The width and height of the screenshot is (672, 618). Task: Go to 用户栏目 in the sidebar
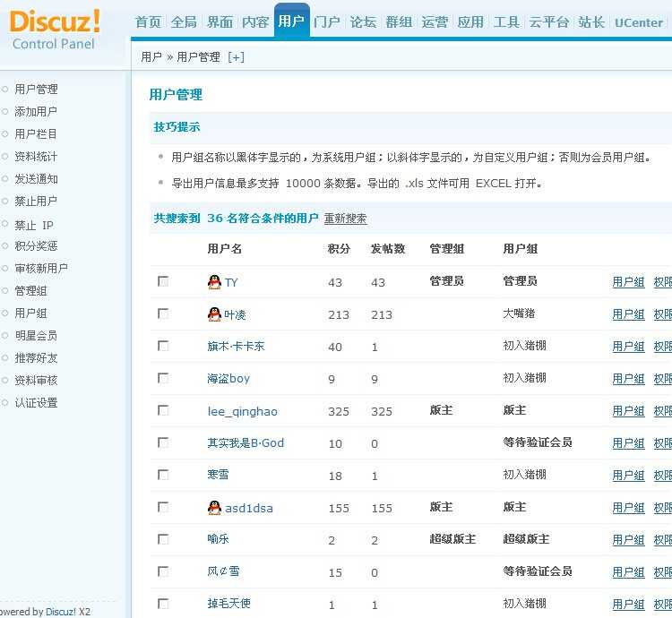(x=36, y=134)
